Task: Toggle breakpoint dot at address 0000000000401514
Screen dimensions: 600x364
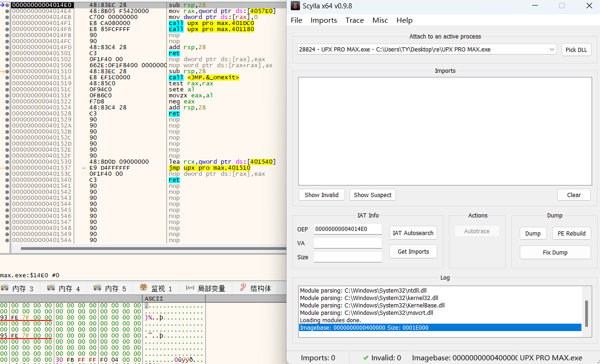Action: (x=7, y=77)
